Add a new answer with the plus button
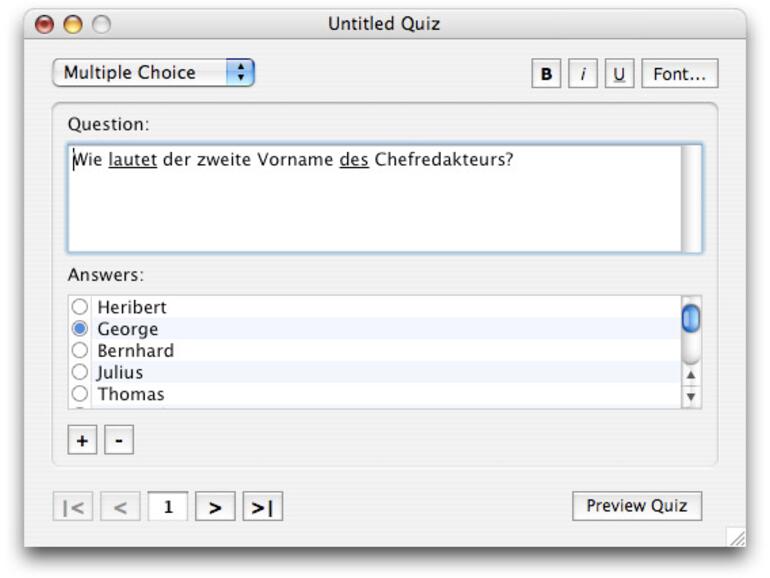 pos(82,440)
